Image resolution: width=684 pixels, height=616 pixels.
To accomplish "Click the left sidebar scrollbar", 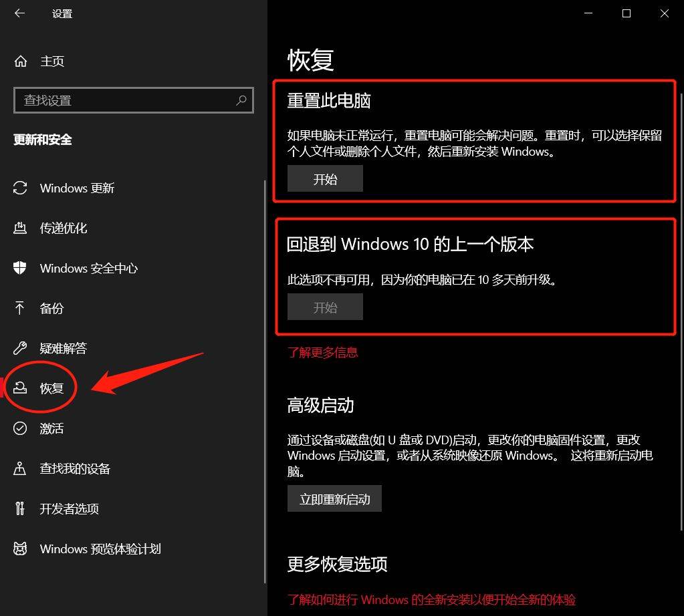I will tap(265, 382).
